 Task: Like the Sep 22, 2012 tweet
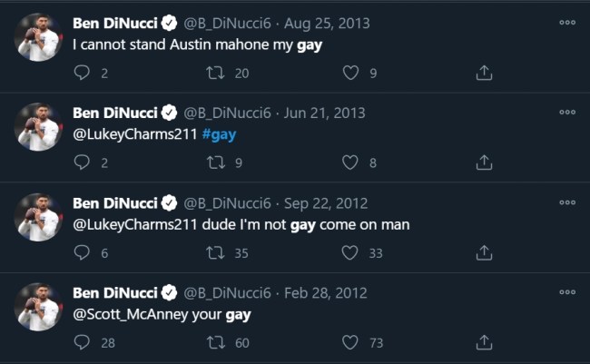350,253
